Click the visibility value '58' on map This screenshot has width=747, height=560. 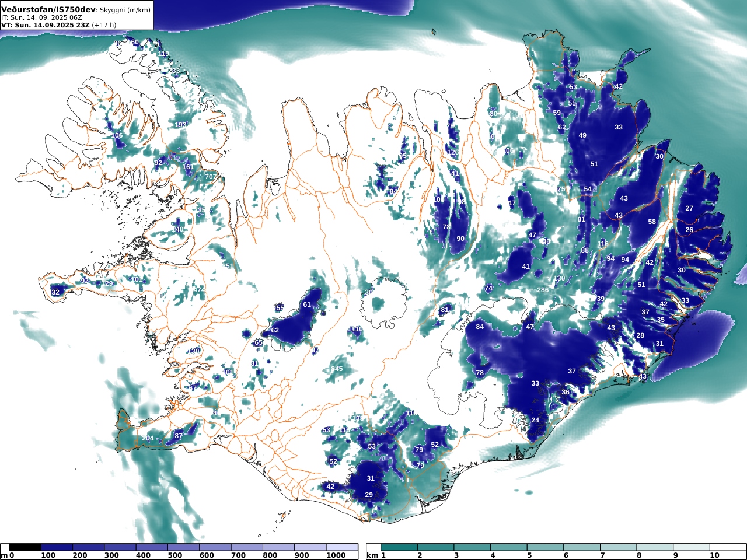pos(652,222)
